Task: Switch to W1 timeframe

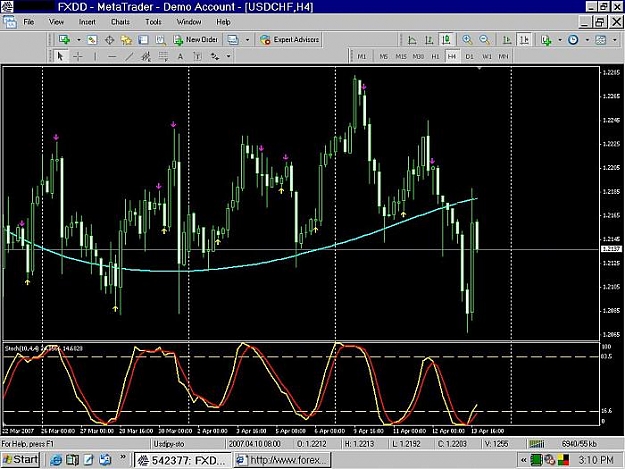Action: [x=487, y=57]
